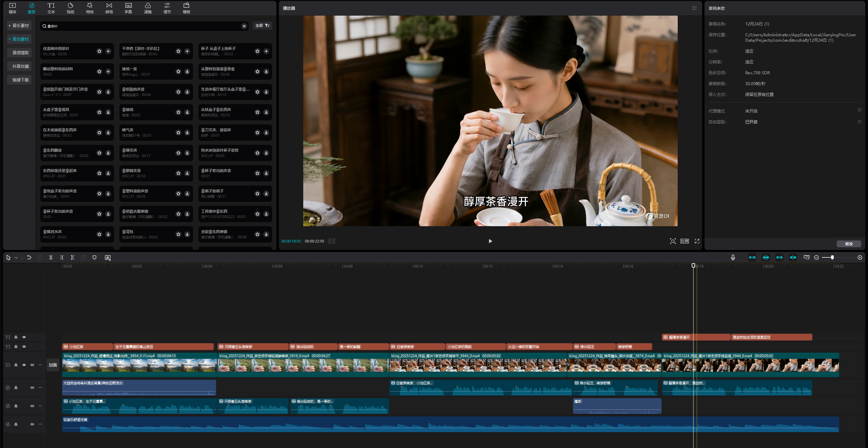Click the timeline zoom slider handle
Viewport: 868px width, 448px height.
point(832,257)
